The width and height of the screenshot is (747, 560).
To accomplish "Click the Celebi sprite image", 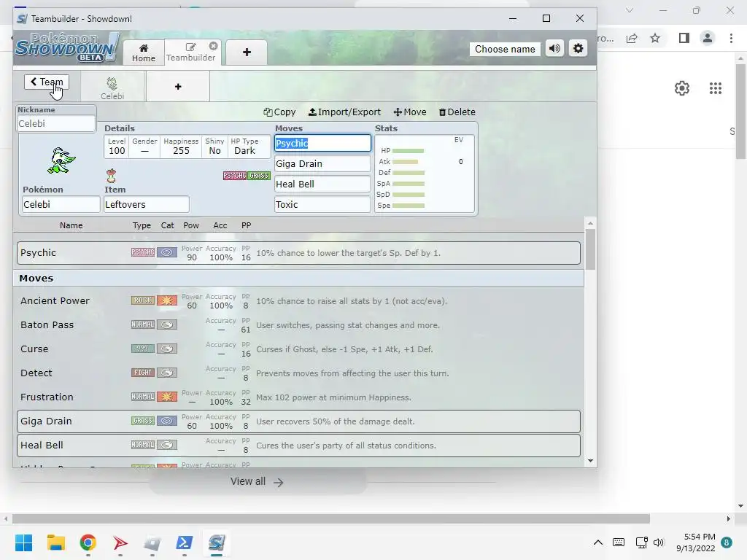I will tap(61, 160).
